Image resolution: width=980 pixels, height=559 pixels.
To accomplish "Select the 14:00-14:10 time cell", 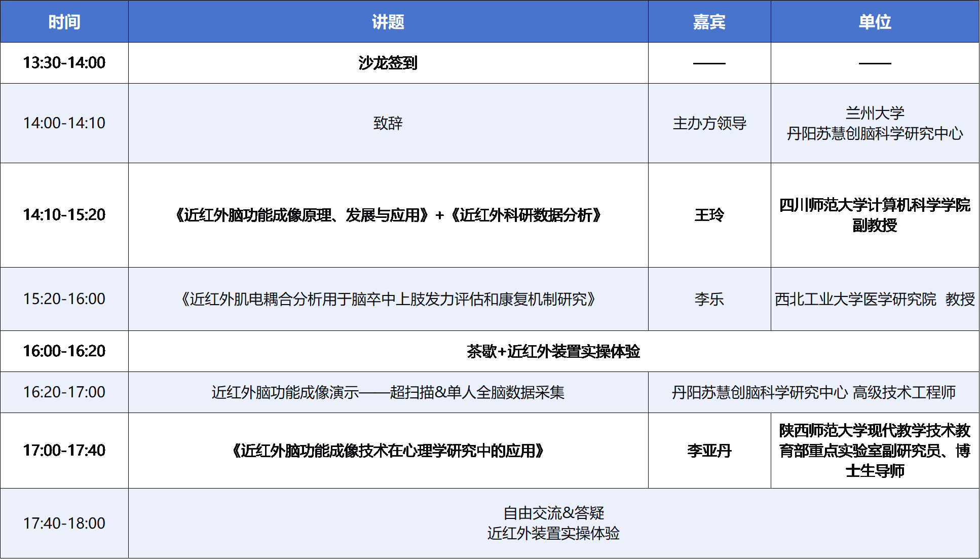I will 64,123.
